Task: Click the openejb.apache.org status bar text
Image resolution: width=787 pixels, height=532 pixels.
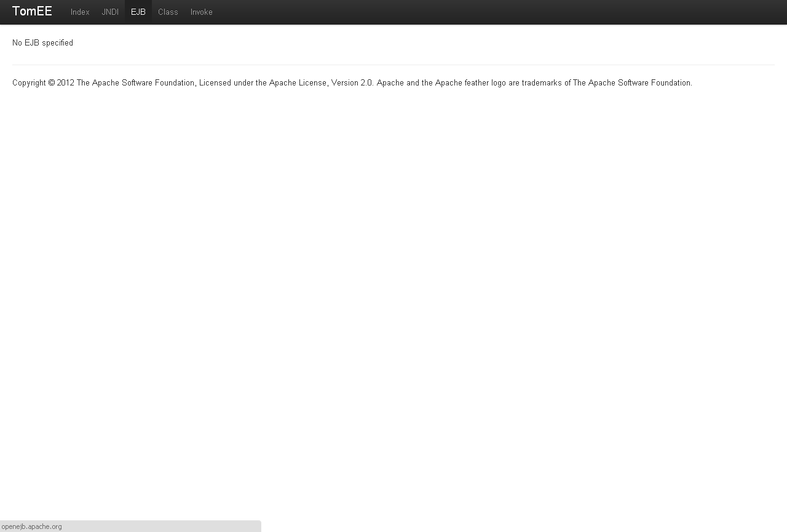Action: pyautogui.click(x=31, y=526)
